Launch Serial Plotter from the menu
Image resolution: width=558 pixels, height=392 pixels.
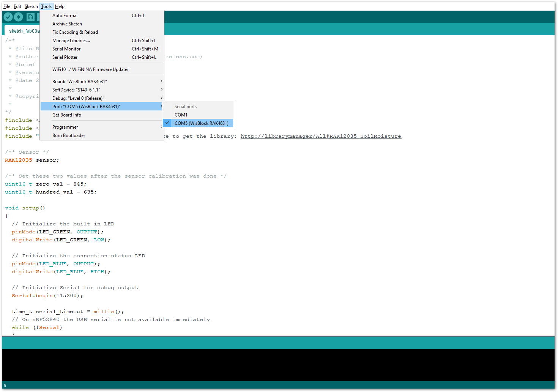point(102,57)
